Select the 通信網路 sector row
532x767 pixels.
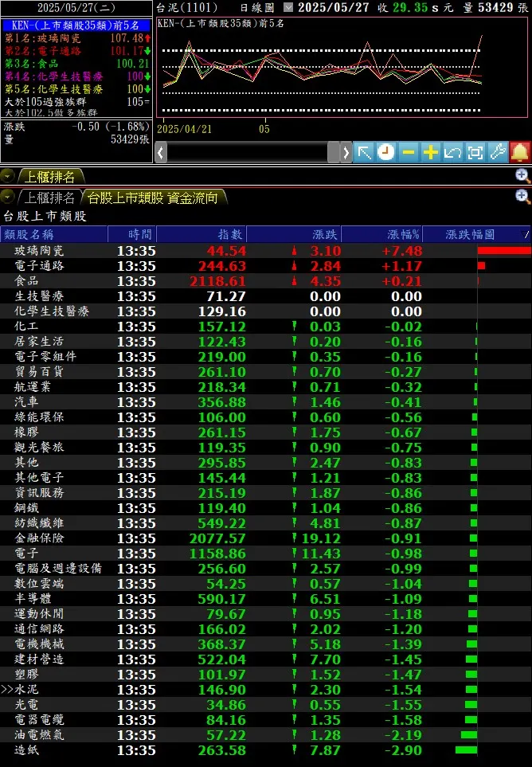coord(266,629)
